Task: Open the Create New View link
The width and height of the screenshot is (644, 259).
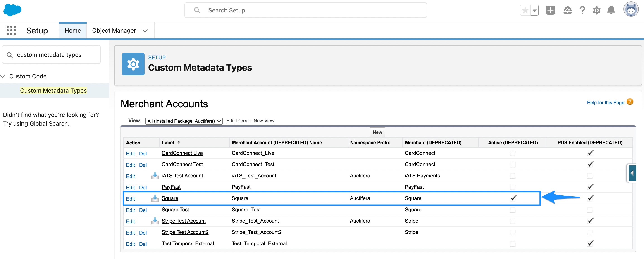Action: click(x=256, y=121)
